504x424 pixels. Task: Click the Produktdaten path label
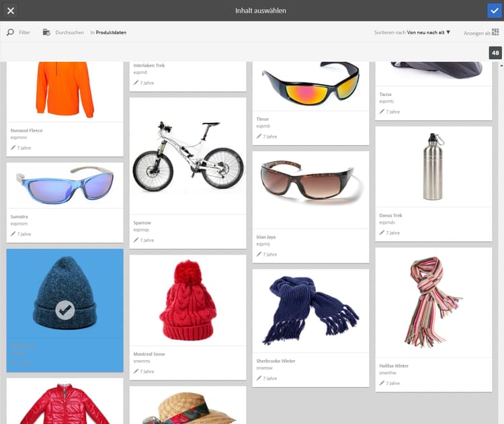point(111,32)
